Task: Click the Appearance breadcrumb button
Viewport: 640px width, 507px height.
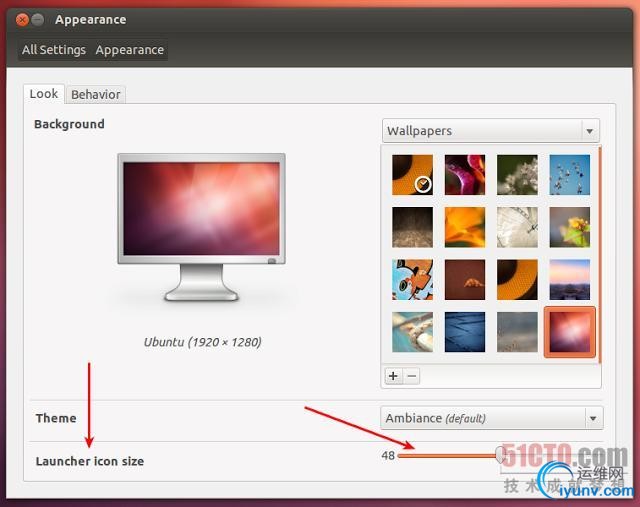Action: (x=129, y=50)
